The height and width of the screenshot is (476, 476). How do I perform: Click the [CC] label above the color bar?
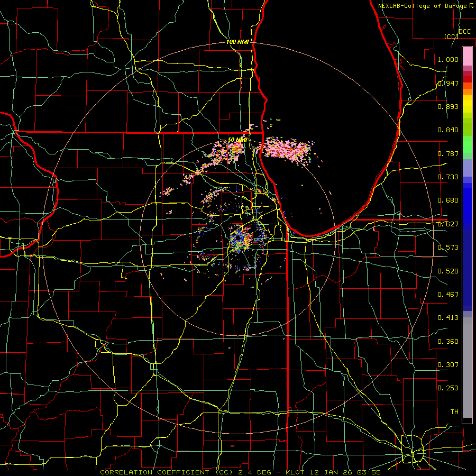click(451, 36)
